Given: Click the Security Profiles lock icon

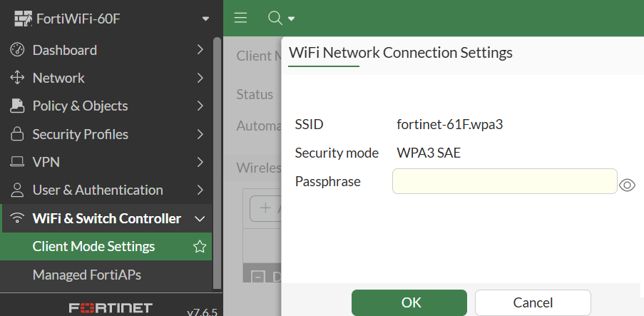Looking at the screenshot, I should [x=17, y=134].
